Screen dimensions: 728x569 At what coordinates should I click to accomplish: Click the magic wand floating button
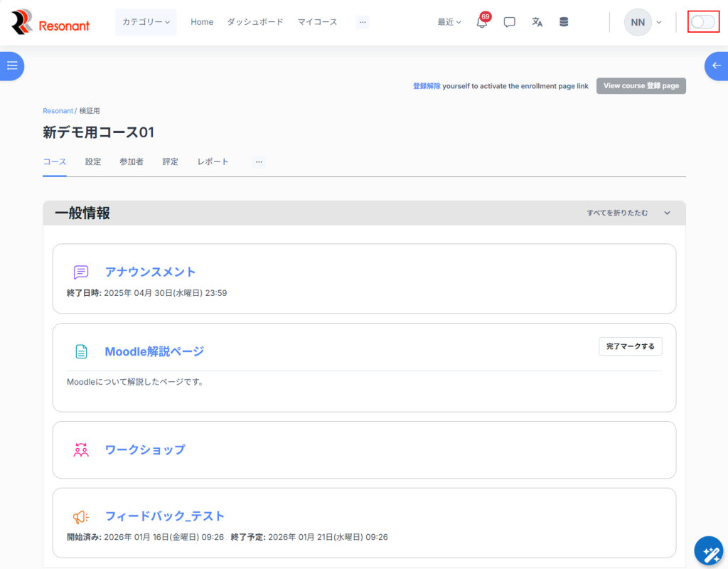click(x=710, y=551)
